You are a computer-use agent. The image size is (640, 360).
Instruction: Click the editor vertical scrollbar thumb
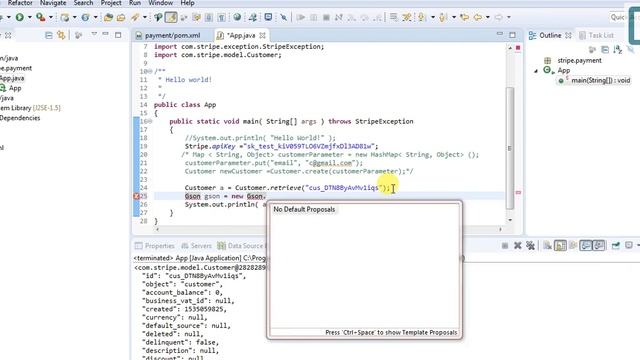coord(510,148)
